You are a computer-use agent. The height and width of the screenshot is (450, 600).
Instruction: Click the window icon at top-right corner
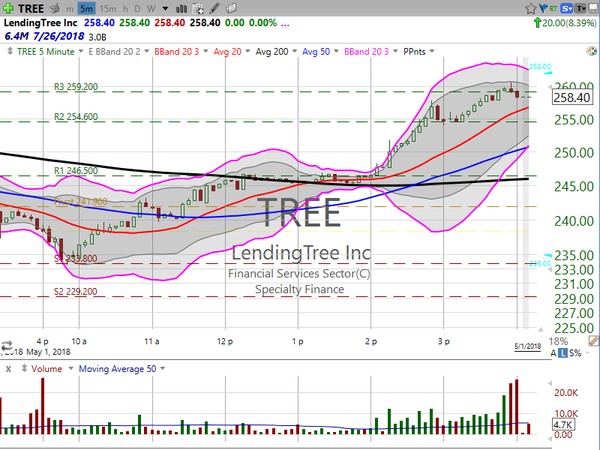(594, 8)
